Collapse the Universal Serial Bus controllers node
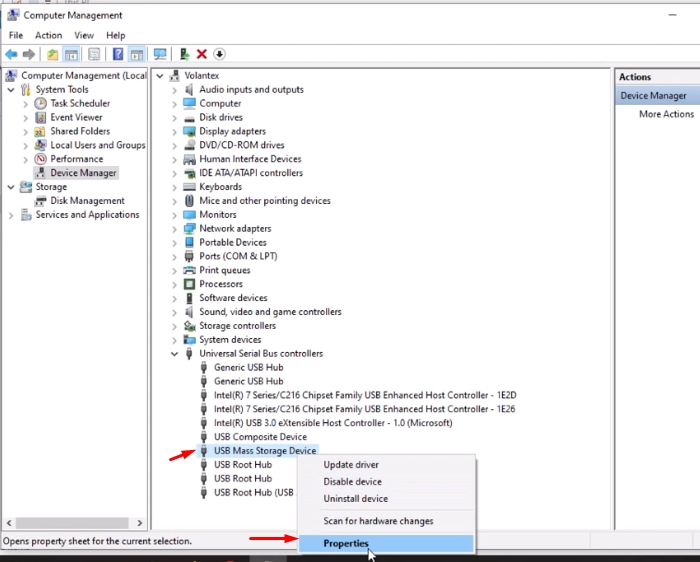The image size is (700, 562). click(175, 354)
